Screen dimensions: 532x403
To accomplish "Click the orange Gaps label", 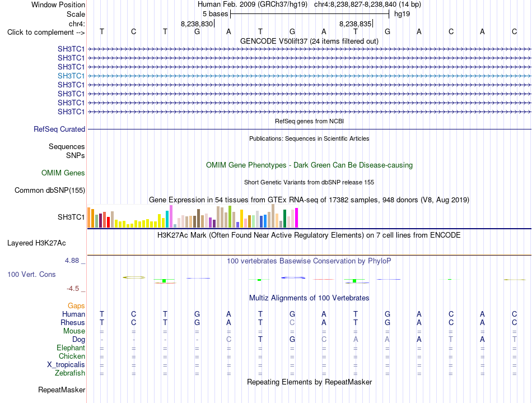I will coord(76,306).
